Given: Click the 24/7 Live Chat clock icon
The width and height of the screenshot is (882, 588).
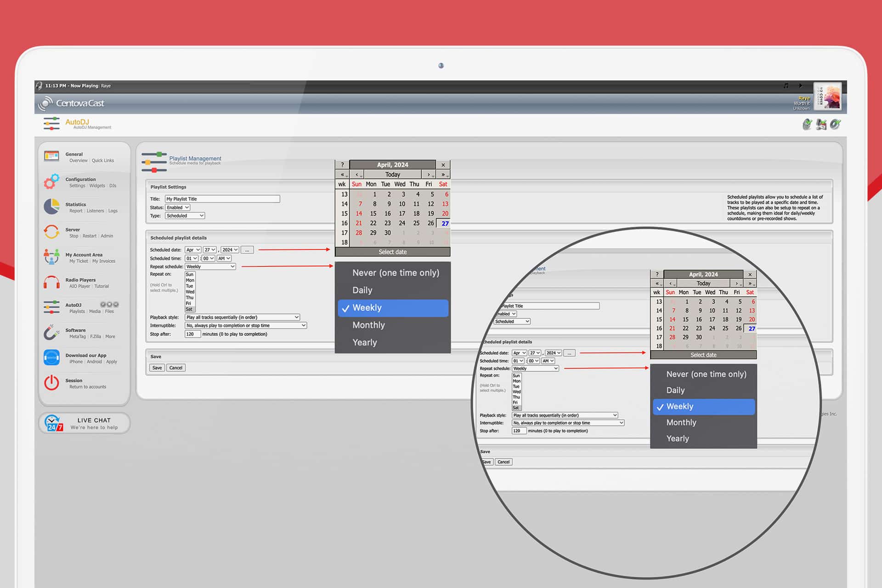Looking at the screenshot, I should point(54,423).
